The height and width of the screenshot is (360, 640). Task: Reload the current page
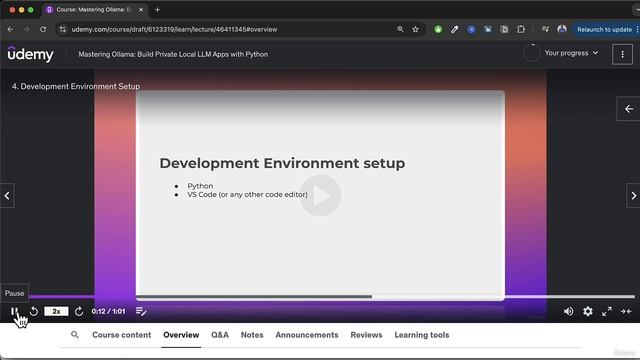[x=43, y=29]
